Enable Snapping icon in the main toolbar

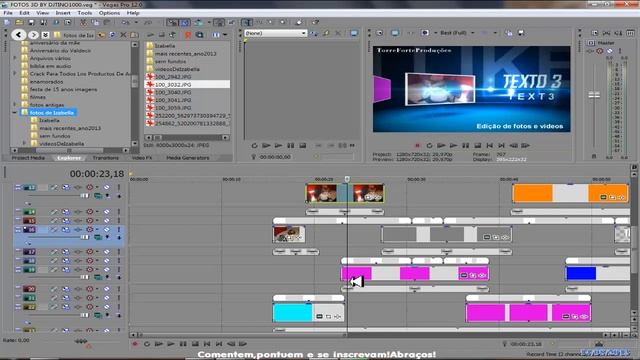pyautogui.click(x=173, y=22)
